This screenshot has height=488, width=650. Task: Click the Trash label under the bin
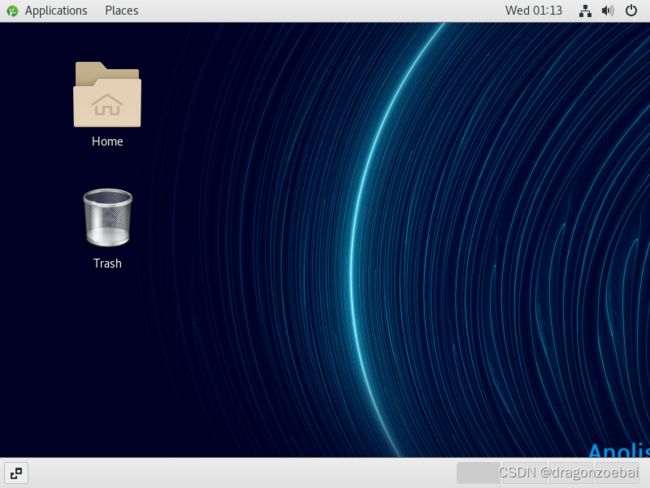pyautogui.click(x=107, y=263)
